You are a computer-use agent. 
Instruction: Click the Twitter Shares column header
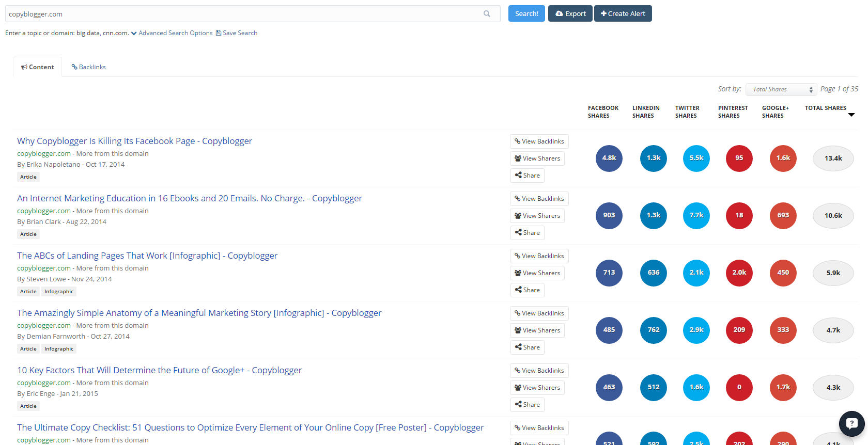pyautogui.click(x=687, y=112)
